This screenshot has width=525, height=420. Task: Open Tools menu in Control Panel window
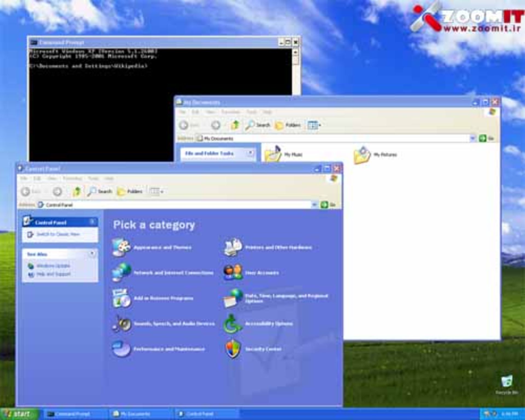point(93,178)
